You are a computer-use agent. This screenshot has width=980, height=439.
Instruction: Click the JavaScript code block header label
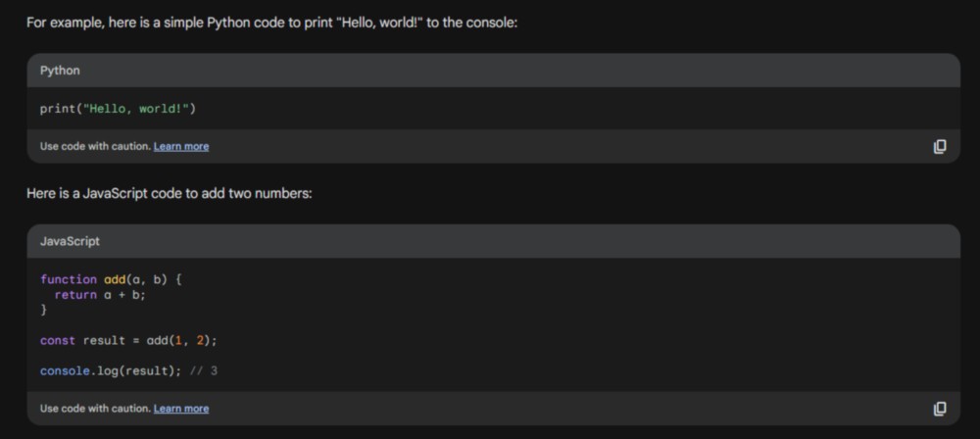tap(70, 241)
